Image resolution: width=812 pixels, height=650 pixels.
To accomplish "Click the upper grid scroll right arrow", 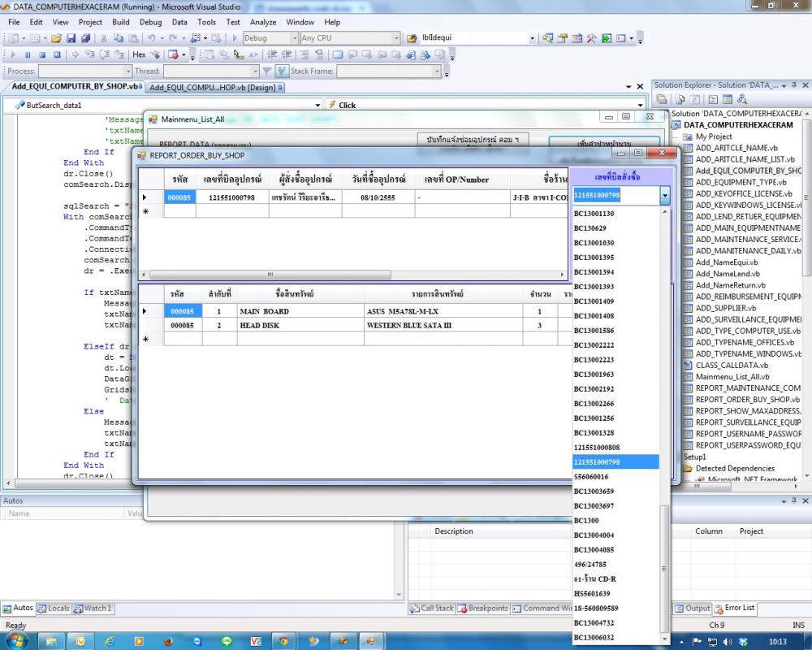I will (563, 275).
